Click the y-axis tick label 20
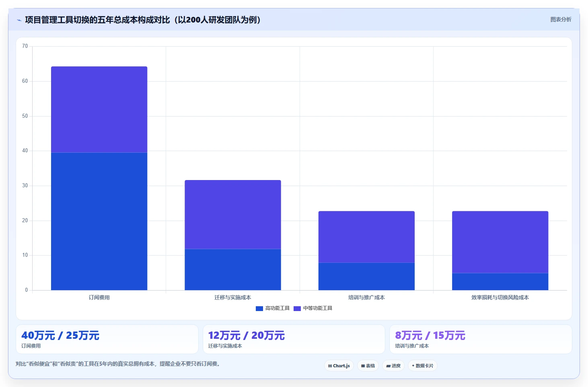 pos(25,221)
